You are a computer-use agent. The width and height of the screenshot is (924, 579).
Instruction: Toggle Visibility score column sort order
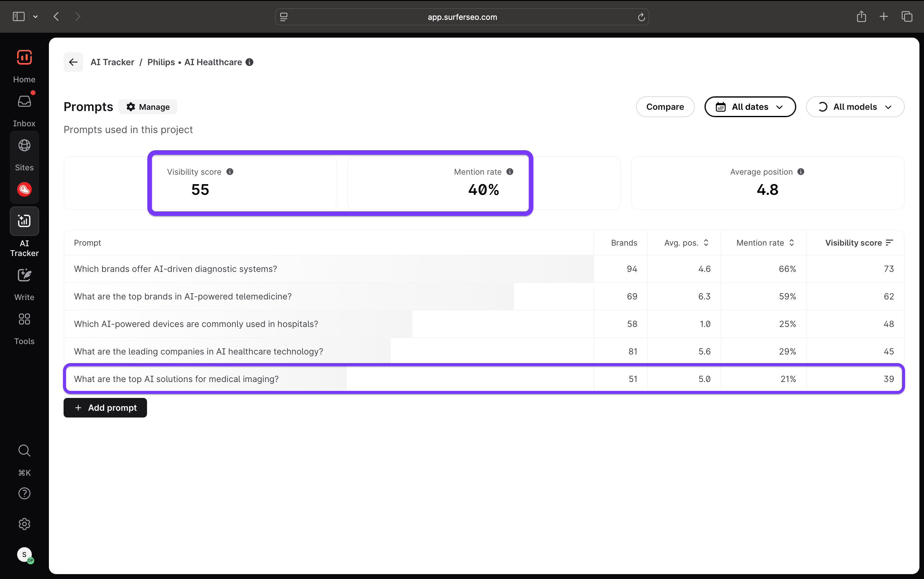[859, 243]
